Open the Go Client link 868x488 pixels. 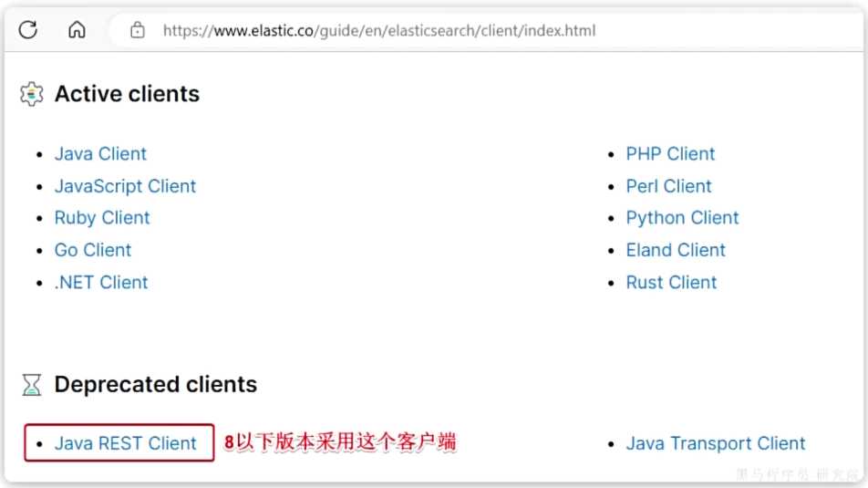(x=93, y=250)
